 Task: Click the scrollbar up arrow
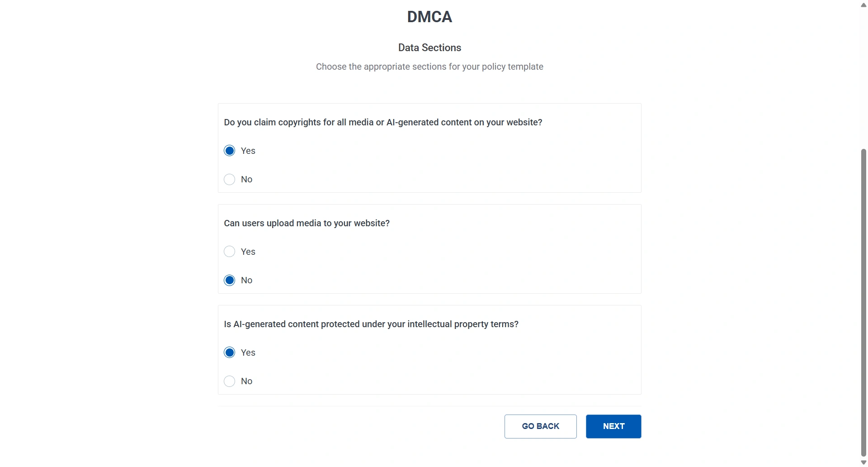[x=863, y=5]
